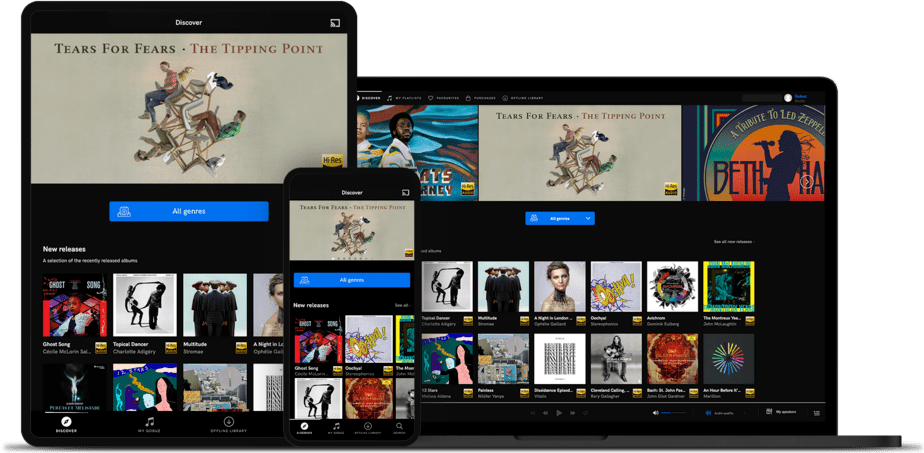Click the play button in the laptop player
This screenshot has width=924, height=453.
click(558, 412)
